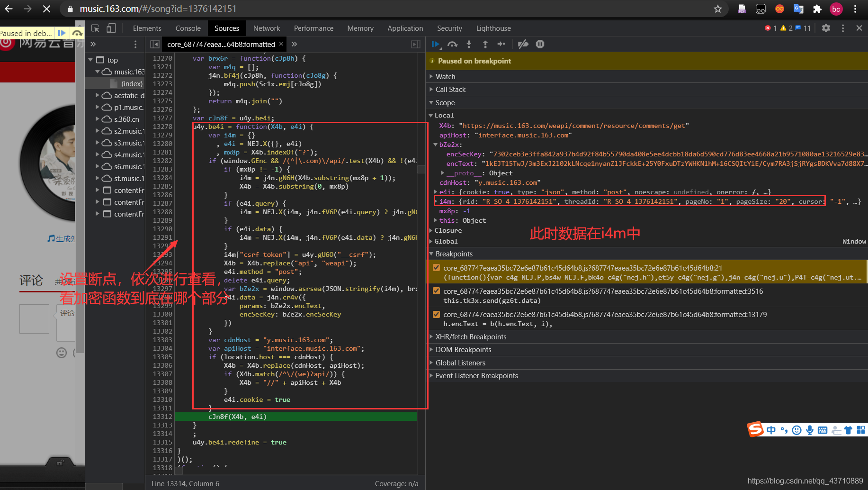Screen dimensions: 868x490
Task: Open DevTools settings gear
Action: pos(826,28)
